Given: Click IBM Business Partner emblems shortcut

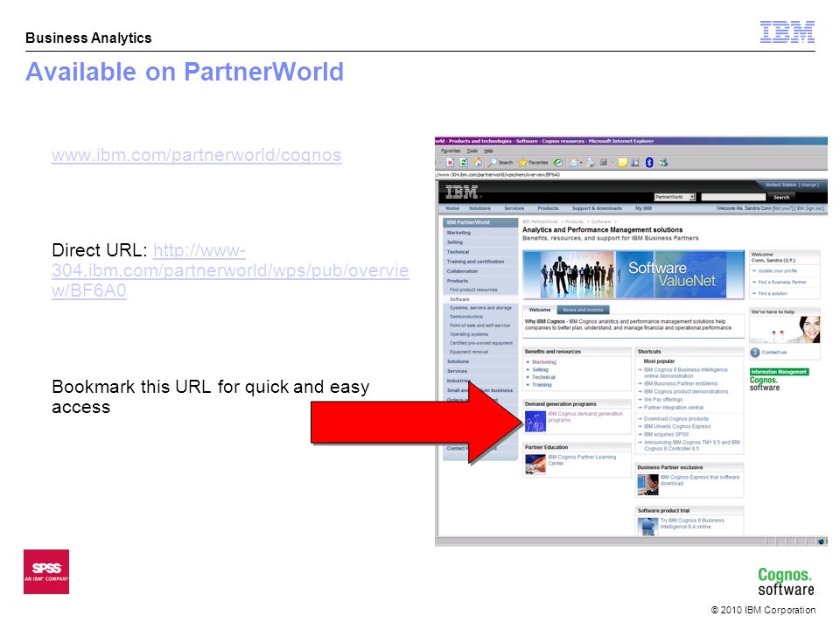Looking at the screenshot, I should pos(681,383).
